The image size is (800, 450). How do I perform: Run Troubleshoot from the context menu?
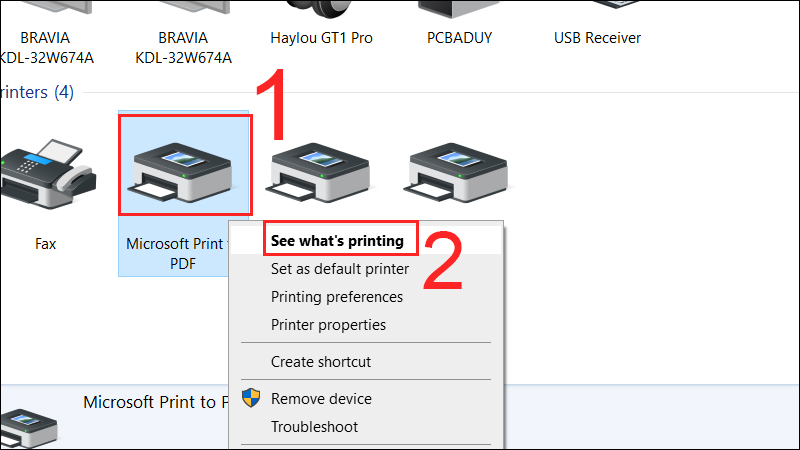pos(314,427)
